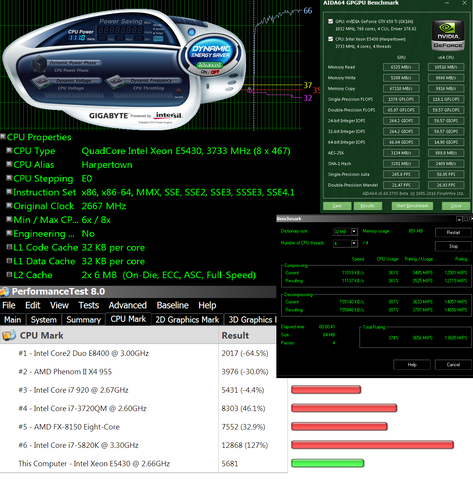Click the Intersil logo on Energy Saver
The image size is (473, 480).
168,115
